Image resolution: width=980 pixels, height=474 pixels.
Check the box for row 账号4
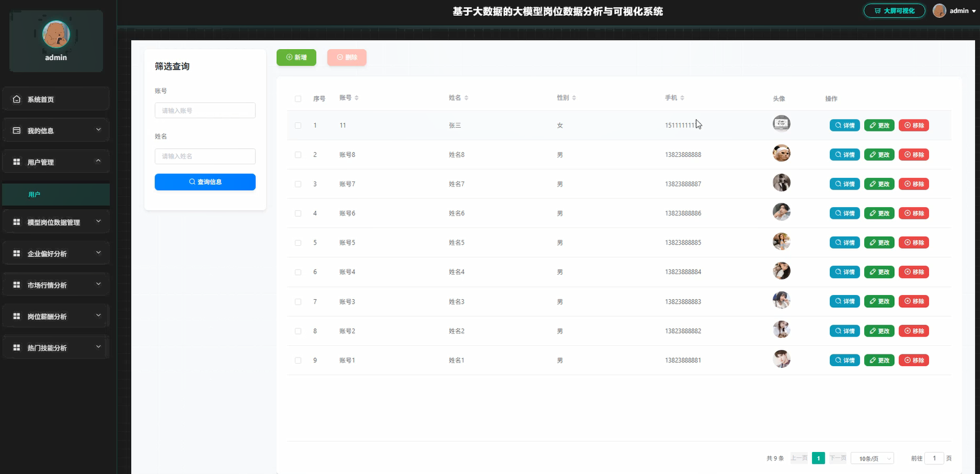click(x=298, y=272)
